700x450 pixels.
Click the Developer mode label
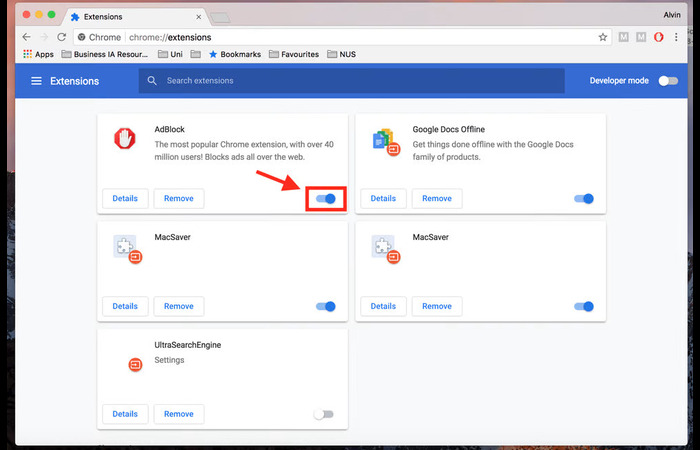[x=619, y=81]
